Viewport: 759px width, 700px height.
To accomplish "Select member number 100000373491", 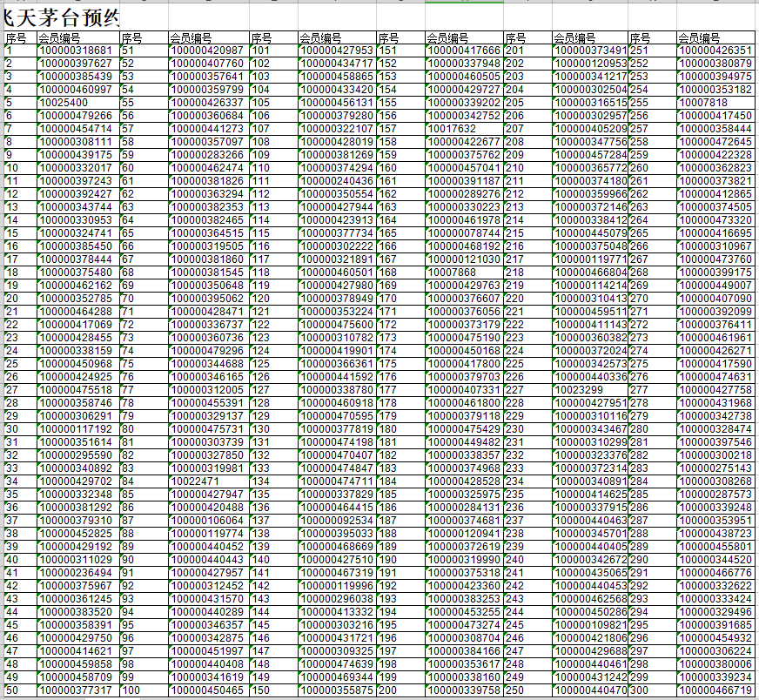I will coord(590,50).
